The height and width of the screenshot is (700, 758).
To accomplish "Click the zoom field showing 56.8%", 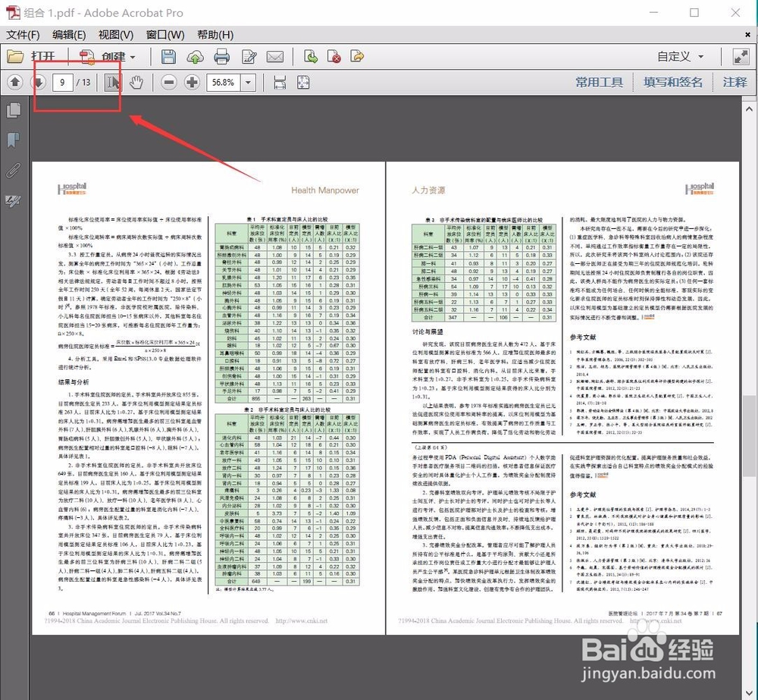I will 224,82.
